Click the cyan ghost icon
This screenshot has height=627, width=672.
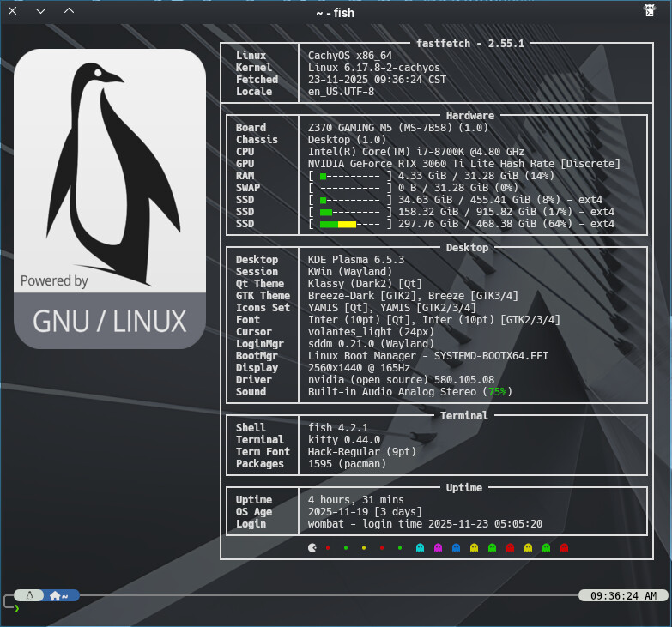click(420, 547)
